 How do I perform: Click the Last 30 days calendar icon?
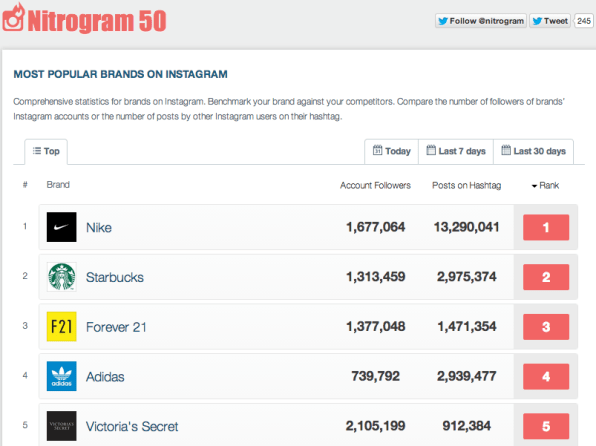pos(506,150)
